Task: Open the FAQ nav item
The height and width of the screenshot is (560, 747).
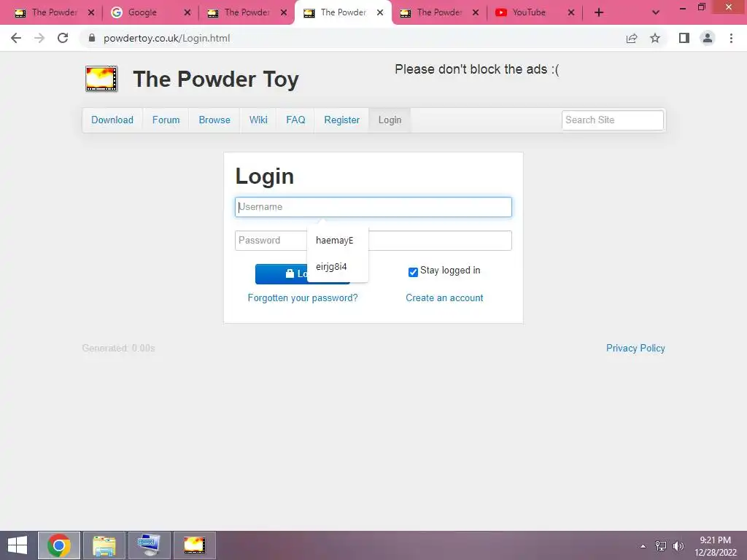Action: tap(295, 120)
